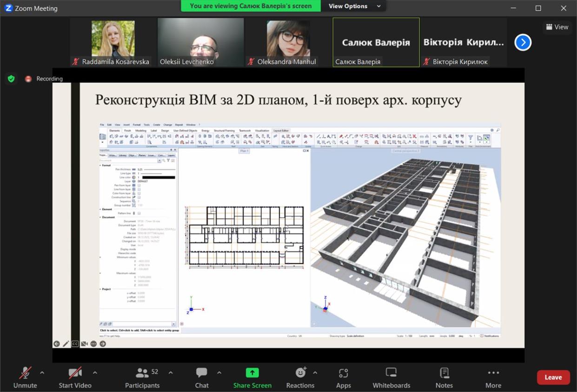Open Whiteboards

tap(391, 377)
